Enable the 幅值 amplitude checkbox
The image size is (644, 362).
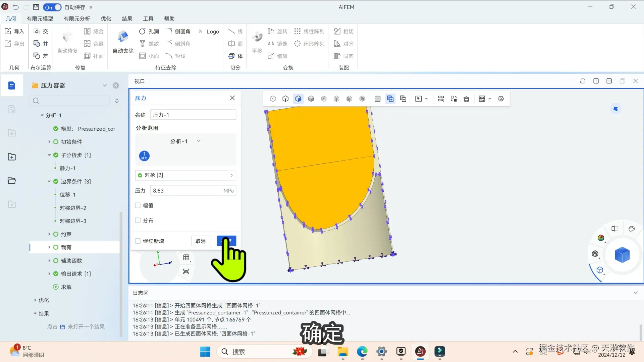138,205
